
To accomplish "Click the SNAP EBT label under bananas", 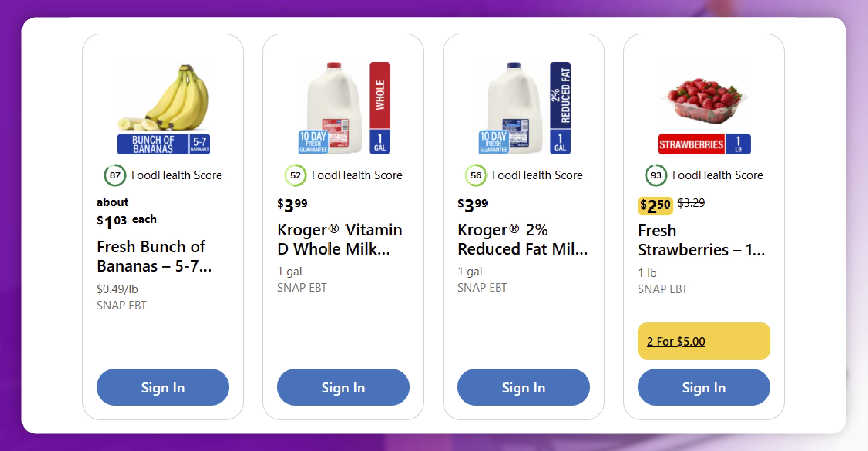I will pyautogui.click(x=121, y=306).
